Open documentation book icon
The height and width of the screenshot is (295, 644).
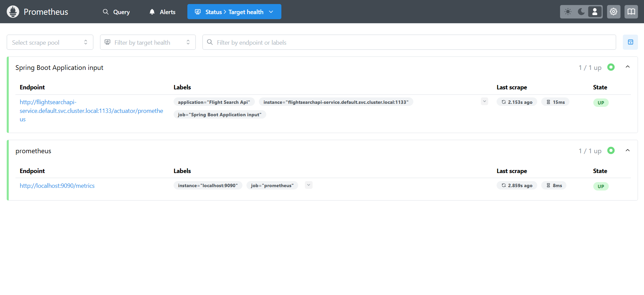(631, 12)
